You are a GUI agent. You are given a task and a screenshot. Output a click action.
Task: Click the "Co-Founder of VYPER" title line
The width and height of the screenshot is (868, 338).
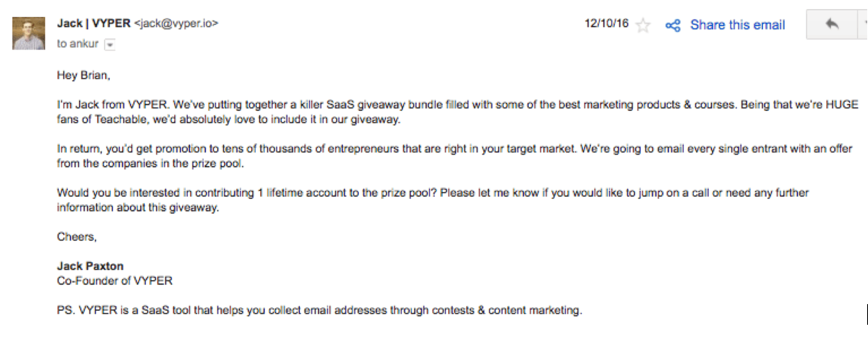pos(115,281)
